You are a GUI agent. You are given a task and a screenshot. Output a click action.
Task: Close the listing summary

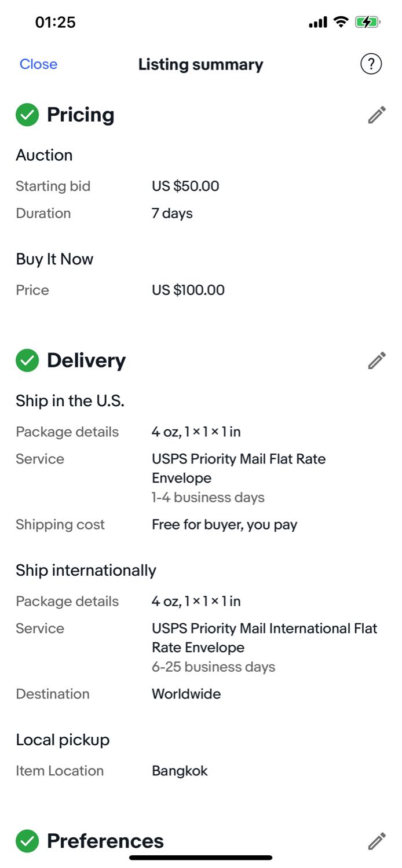(x=38, y=64)
